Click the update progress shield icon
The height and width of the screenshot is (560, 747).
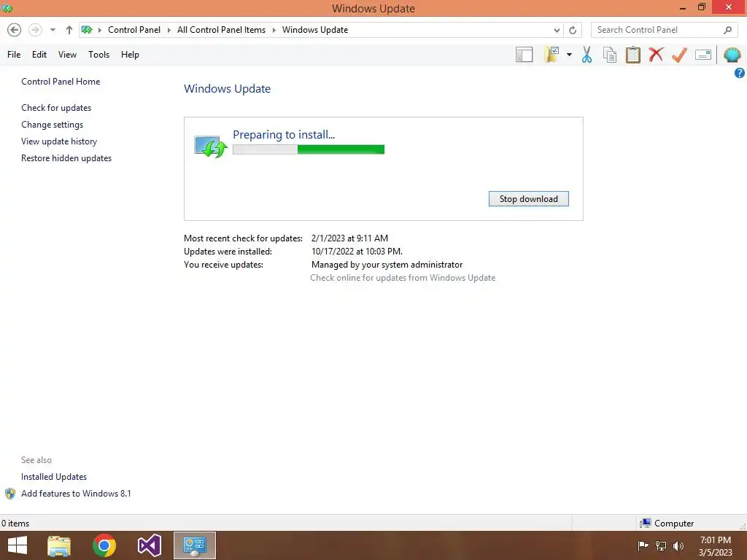tap(211, 147)
